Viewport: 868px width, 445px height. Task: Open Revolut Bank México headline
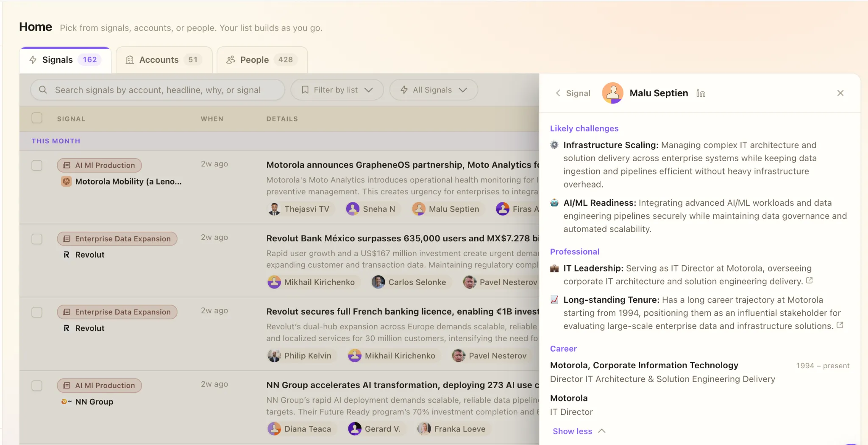tap(403, 238)
